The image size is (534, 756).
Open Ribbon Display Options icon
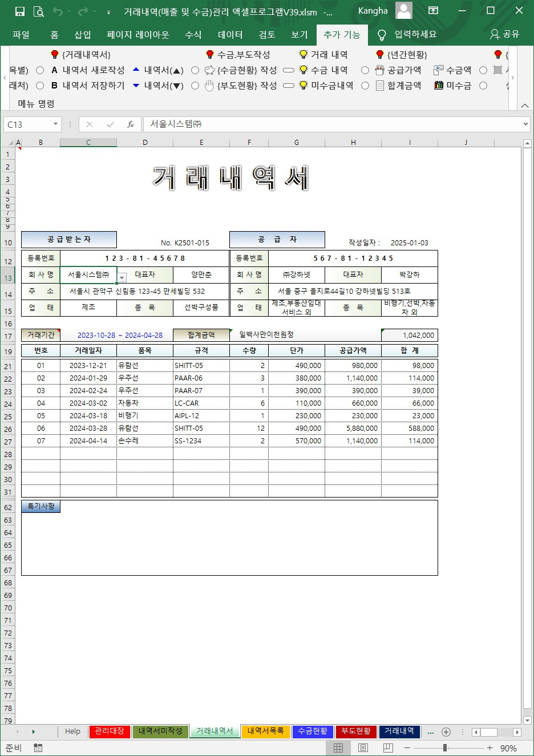coord(434,11)
